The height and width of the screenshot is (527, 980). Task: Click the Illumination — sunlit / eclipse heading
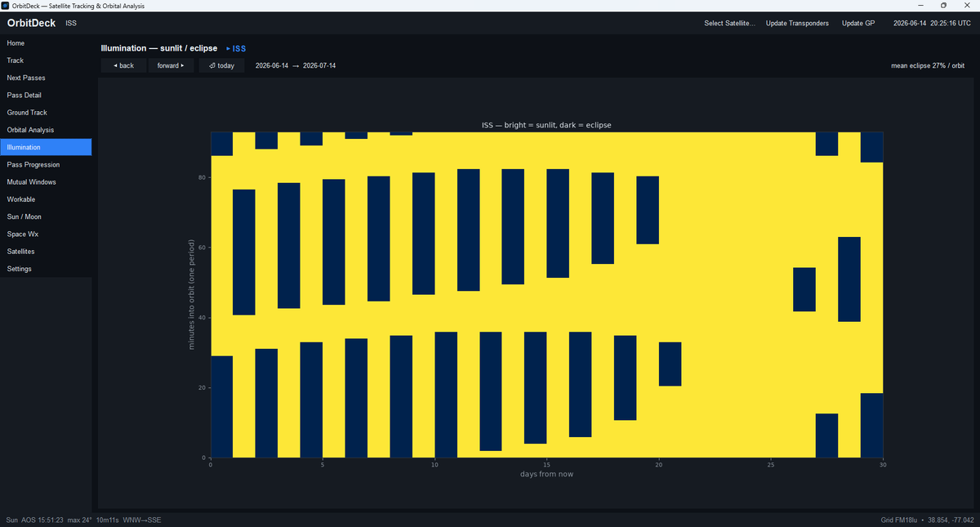(159, 49)
